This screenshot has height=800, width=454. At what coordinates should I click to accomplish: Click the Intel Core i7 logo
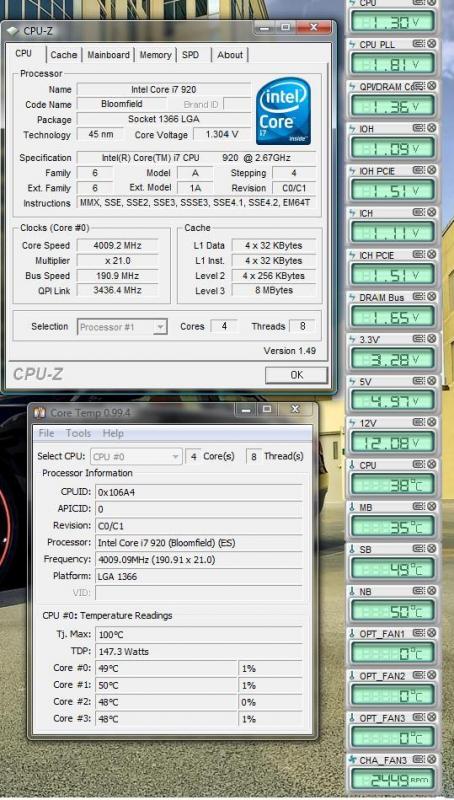(284, 111)
